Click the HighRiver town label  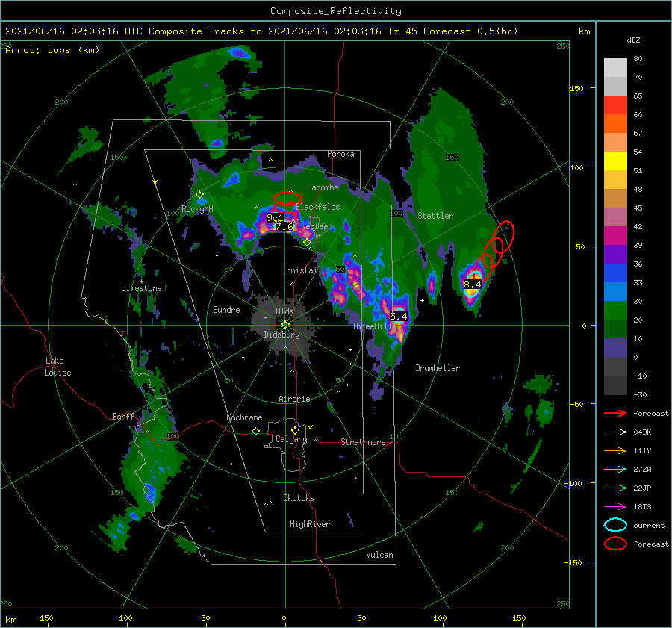[310, 524]
